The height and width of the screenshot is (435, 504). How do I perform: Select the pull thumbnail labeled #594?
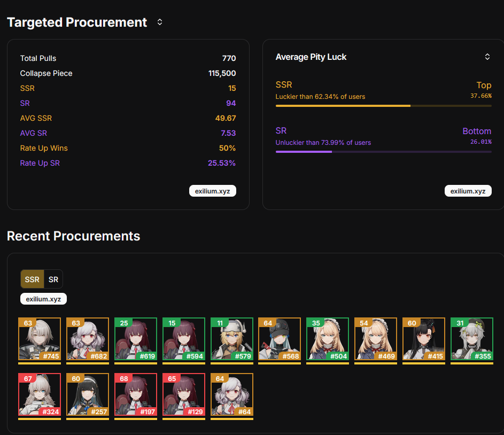point(183,339)
